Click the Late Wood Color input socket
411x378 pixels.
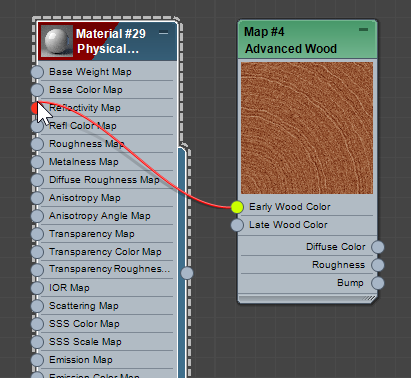[x=237, y=225]
